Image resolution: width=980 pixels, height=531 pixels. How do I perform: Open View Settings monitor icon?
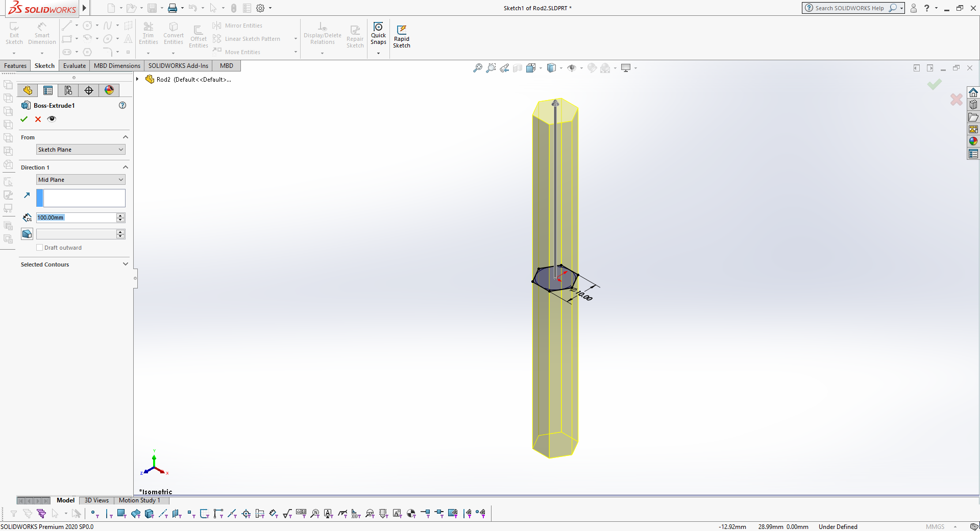[626, 68]
